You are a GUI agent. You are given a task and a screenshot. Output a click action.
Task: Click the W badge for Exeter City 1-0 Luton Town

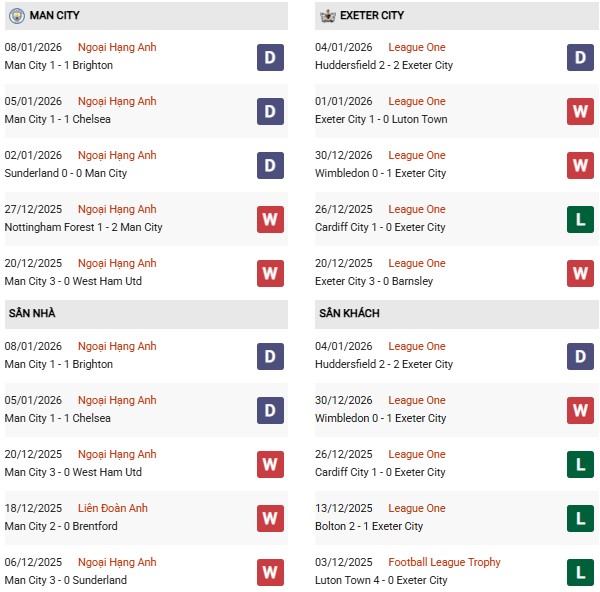point(581,111)
